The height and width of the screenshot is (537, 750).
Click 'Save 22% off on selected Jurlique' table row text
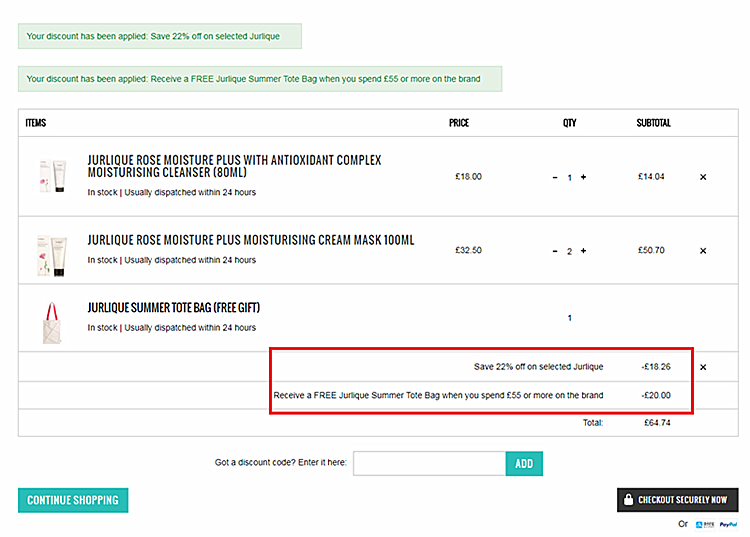click(x=539, y=367)
